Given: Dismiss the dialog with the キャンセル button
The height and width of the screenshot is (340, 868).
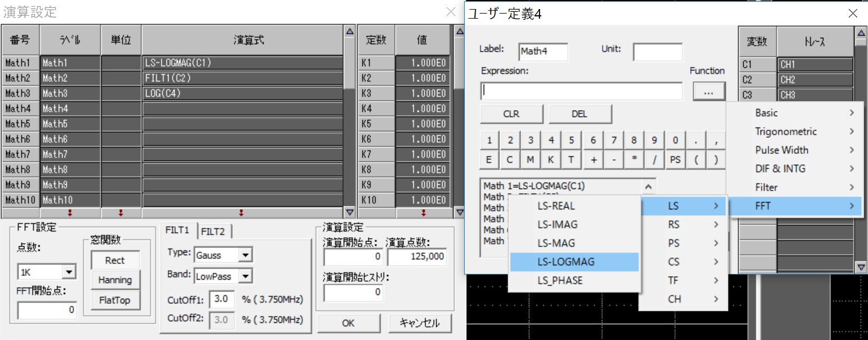Looking at the screenshot, I should pyautogui.click(x=420, y=323).
